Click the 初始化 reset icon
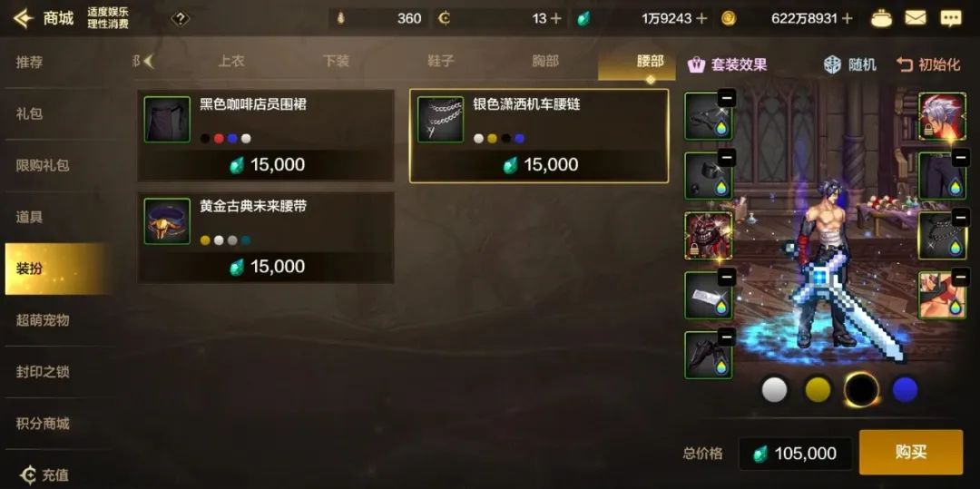 [905, 64]
